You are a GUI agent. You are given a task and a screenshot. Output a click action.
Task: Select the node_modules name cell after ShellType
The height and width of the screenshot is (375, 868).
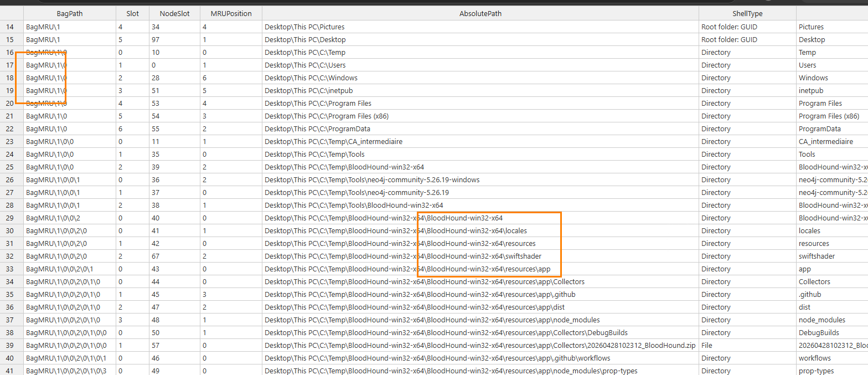pos(832,320)
